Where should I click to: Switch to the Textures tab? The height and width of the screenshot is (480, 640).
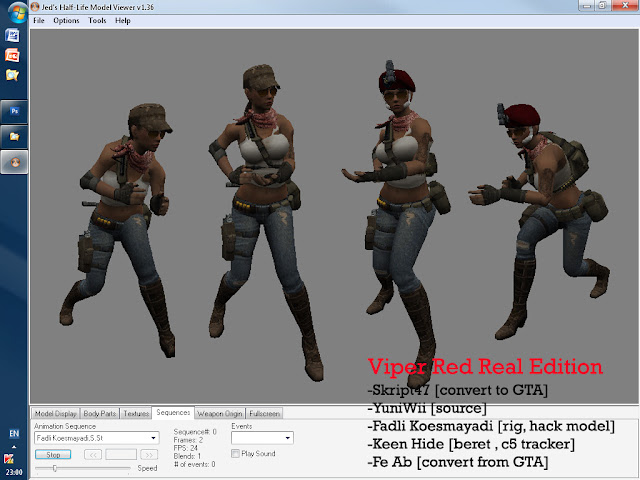(136, 413)
